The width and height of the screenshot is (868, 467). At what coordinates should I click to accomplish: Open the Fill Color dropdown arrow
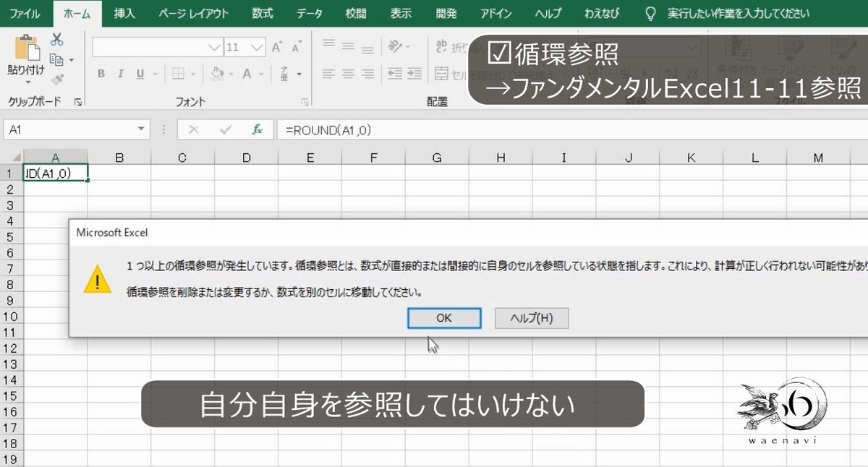pyautogui.click(x=231, y=74)
